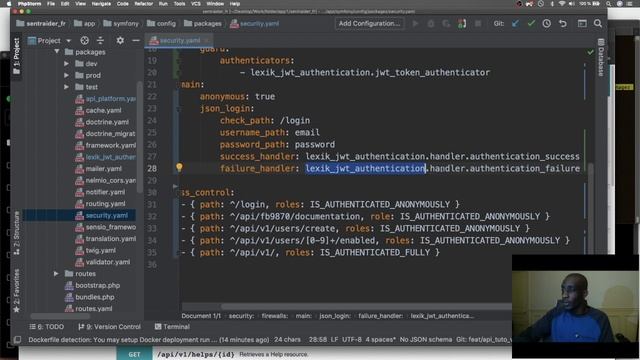
Task: Click the Debug bug icon in toolbar
Action: tap(431, 24)
